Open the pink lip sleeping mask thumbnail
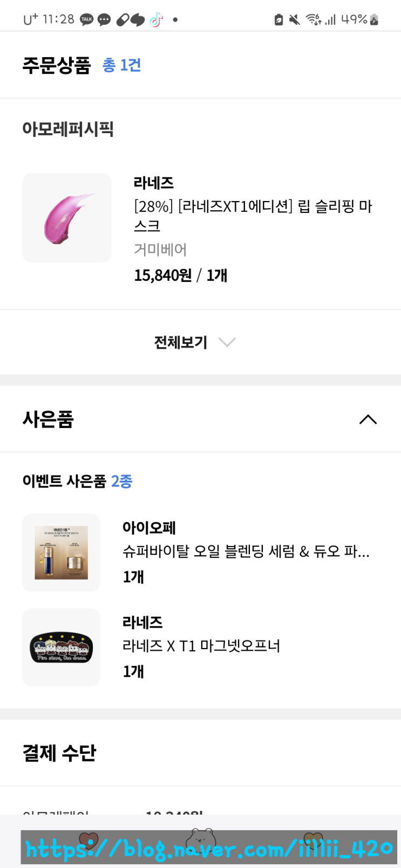Viewport: 401px width, 868px height. (x=67, y=218)
